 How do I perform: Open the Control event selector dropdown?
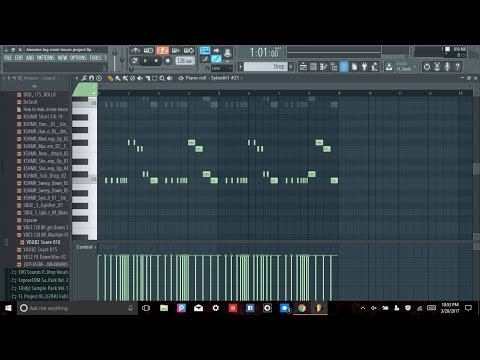pyautogui.click(x=86, y=247)
